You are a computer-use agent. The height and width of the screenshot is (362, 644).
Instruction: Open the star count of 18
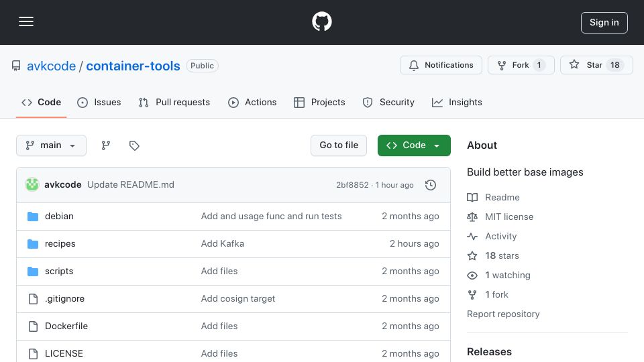click(x=614, y=65)
